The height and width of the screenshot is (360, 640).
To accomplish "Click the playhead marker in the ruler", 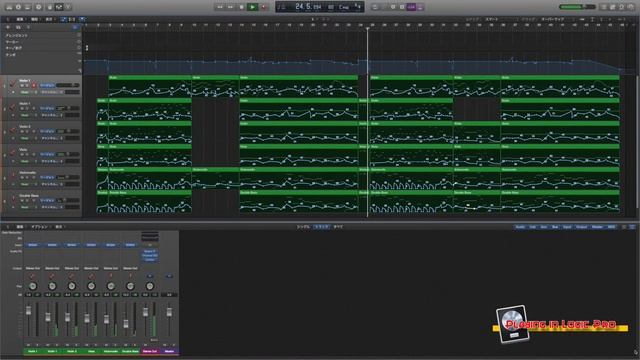I will pyautogui.click(x=367, y=28).
